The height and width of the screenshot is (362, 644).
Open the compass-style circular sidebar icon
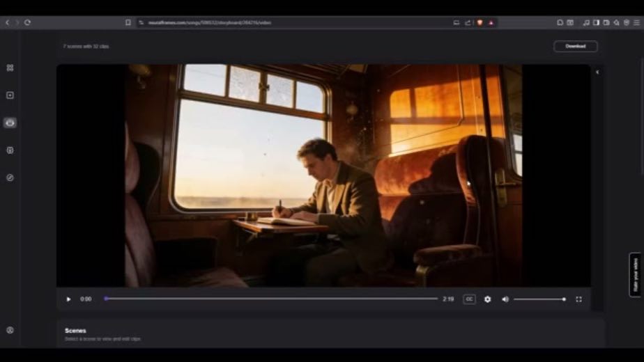pyautogui.click(x=10, y=178)
